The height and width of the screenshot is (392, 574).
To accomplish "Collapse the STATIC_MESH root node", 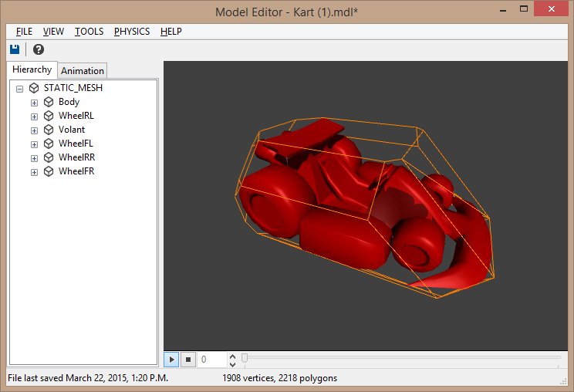I will (x=20, y=89).
